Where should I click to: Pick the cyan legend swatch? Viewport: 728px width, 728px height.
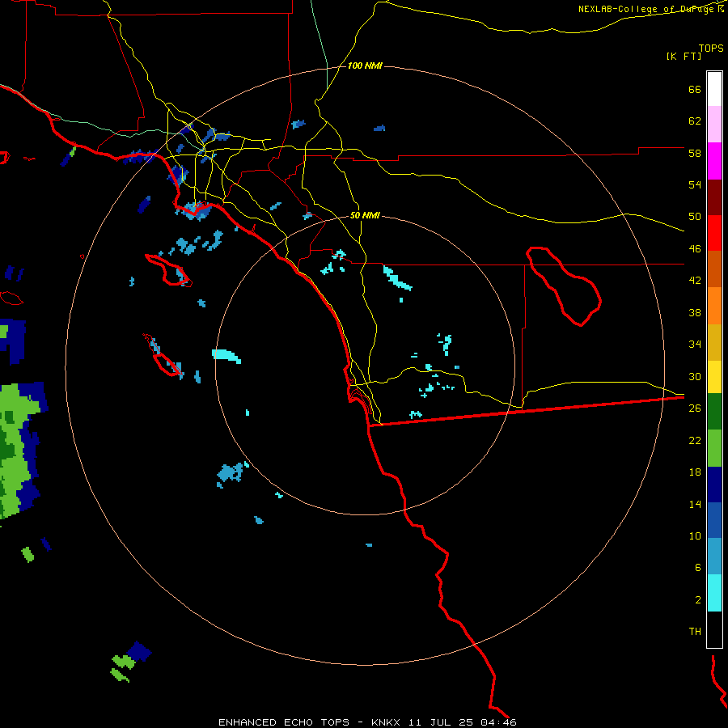[714, 593]
